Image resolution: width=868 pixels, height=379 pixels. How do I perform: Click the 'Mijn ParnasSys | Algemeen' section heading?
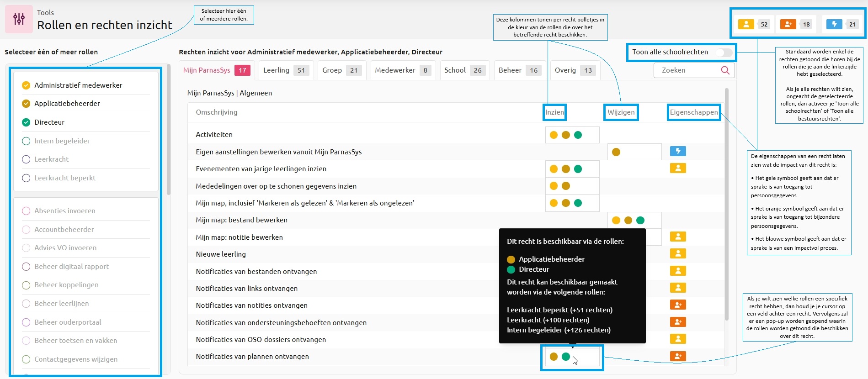pos(229,93)
